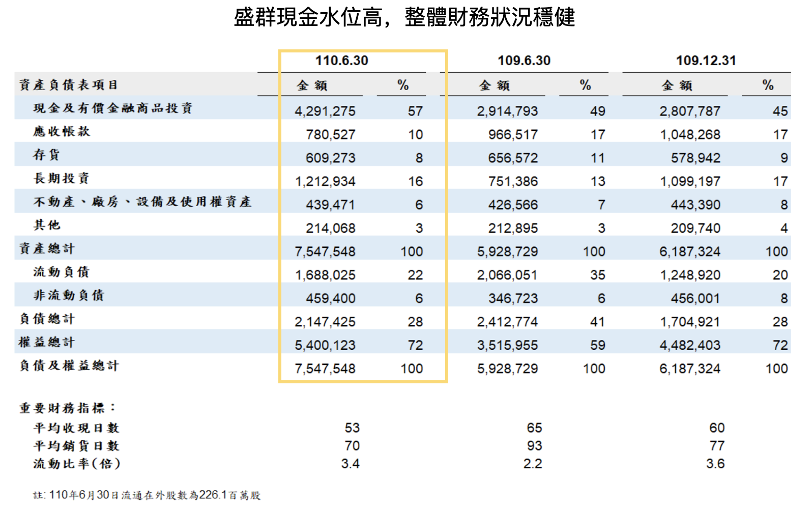Image resolution: width=812 pixels, height=506 pixels.
Task: Click the 流動比率 value 3.6
Action: [715, 464]
